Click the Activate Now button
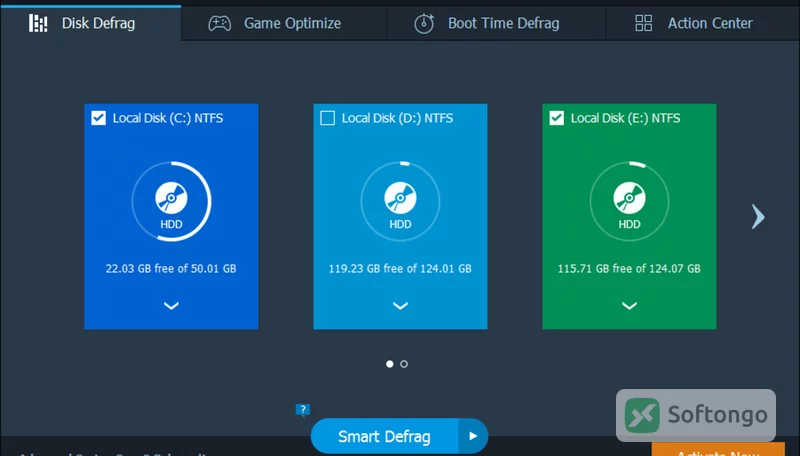800x456 pixels. tap(718, 450)
